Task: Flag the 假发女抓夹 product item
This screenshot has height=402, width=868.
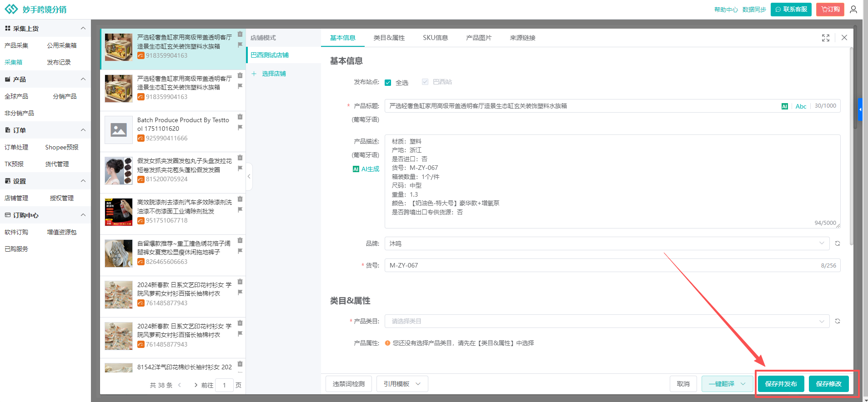Action: point(240,169)
